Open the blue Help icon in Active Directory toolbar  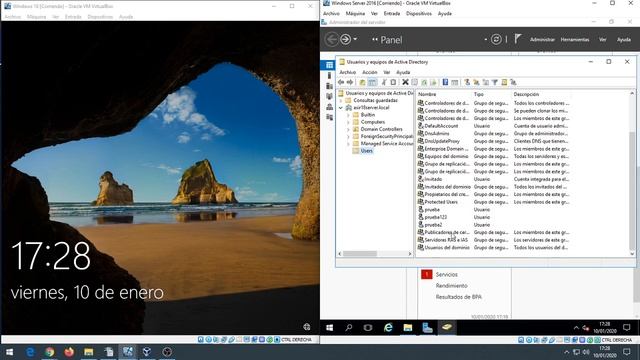point(445,82)
